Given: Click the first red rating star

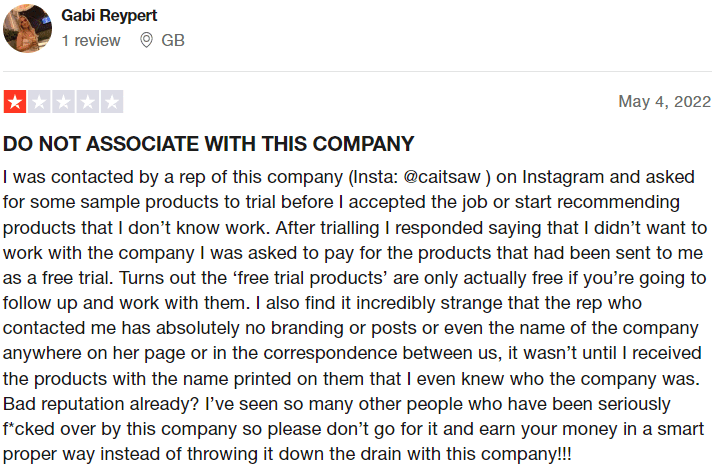Looking at the screenshot, I should point(15,102).
